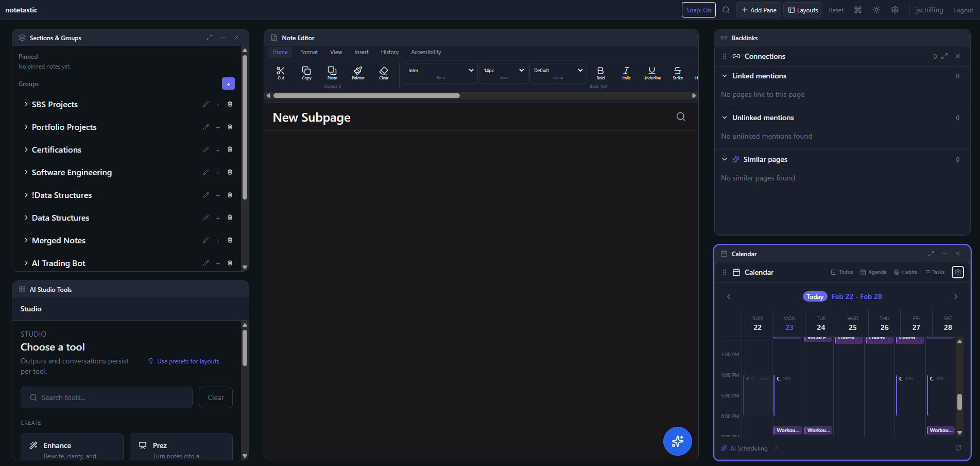Viewport: 980px width, 466px height.
Task: Delete the Certifications group with trash icon
Action: [x=230, y=149]
